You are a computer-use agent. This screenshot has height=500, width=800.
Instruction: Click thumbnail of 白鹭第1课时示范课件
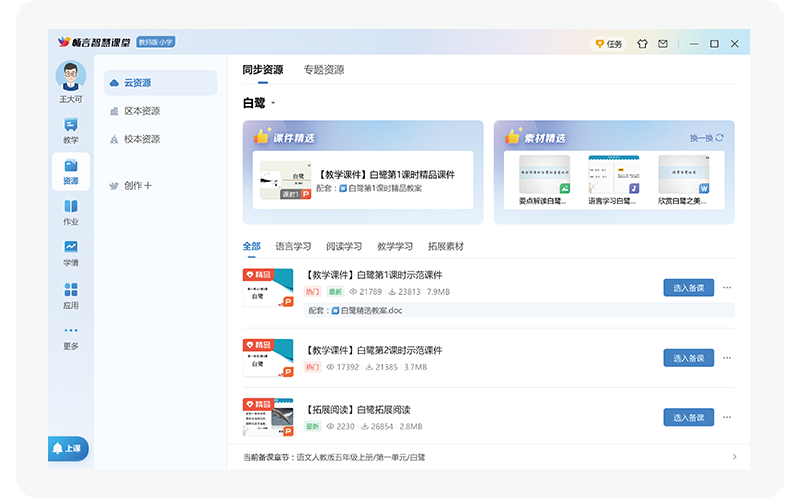click(268, 288)
